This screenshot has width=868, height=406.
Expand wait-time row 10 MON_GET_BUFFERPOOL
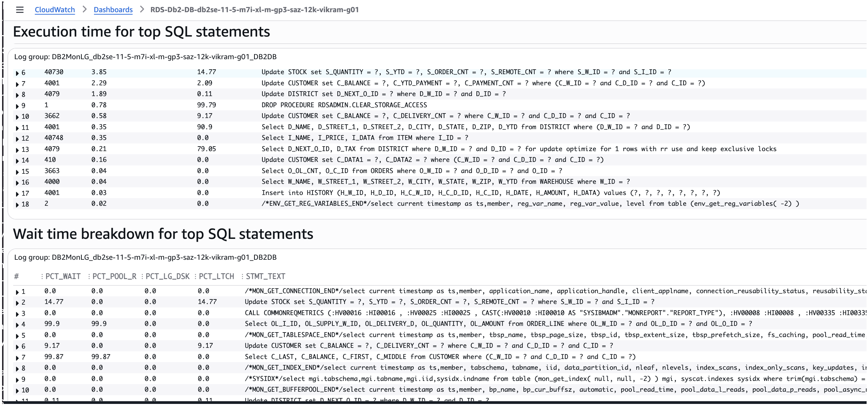tap(17, 390)
